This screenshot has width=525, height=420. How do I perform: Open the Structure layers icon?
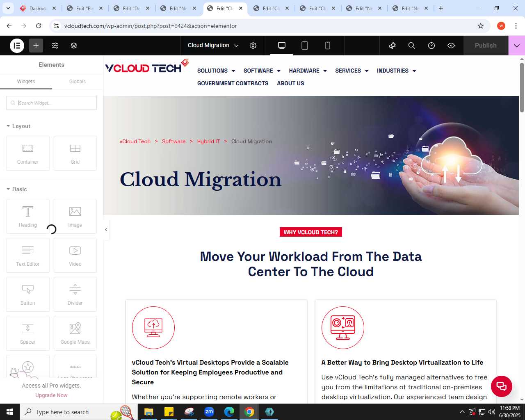[x=74, y=46]
